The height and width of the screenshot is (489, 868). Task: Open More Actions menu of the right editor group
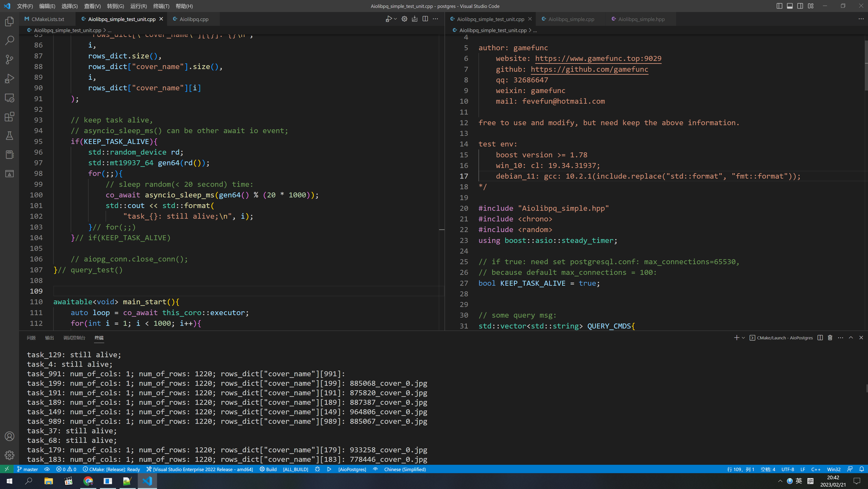point(861,19)
